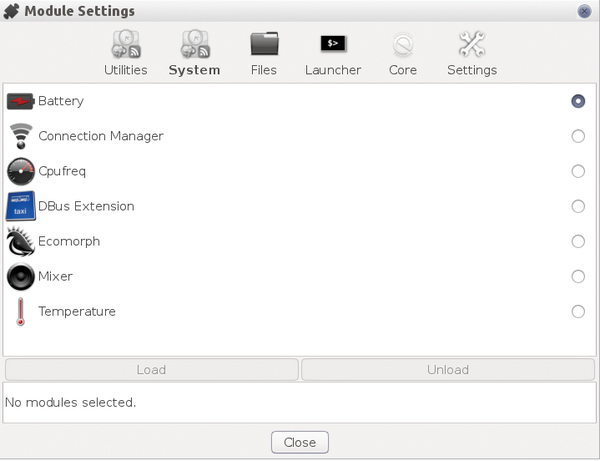Click the DBus Extension taxi icon
The height and width of the screenshot is (461, 600).
(20, 206)
